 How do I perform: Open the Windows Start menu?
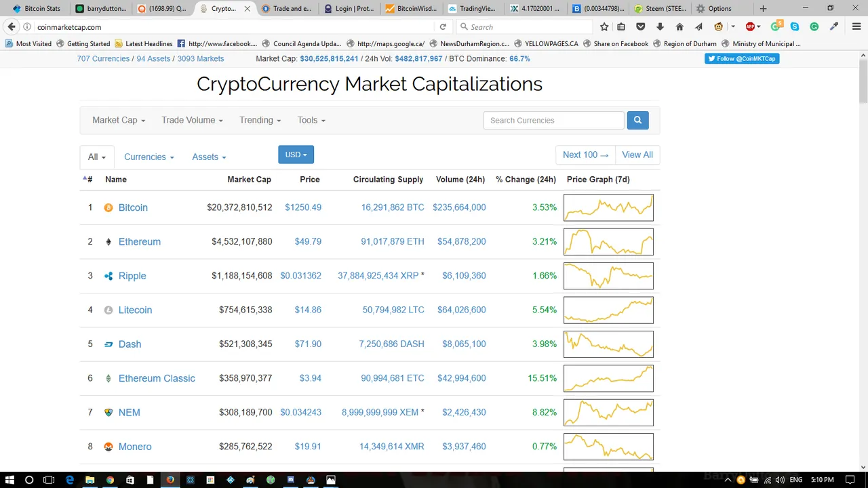tap(9, 480)
